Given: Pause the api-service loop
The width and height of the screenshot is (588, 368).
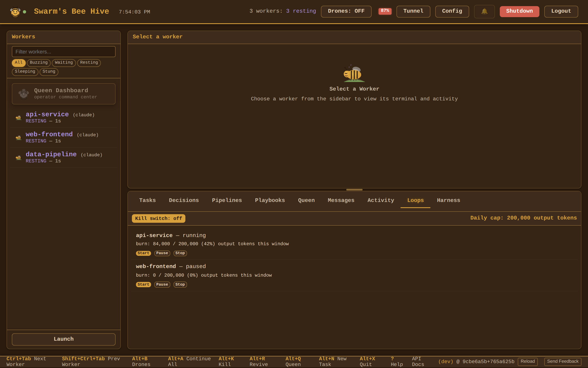Looking at the screenshot, I should [162, 253].
